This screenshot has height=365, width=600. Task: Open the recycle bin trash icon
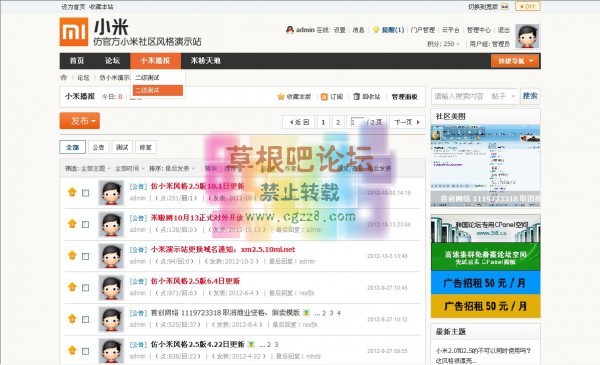357,96
